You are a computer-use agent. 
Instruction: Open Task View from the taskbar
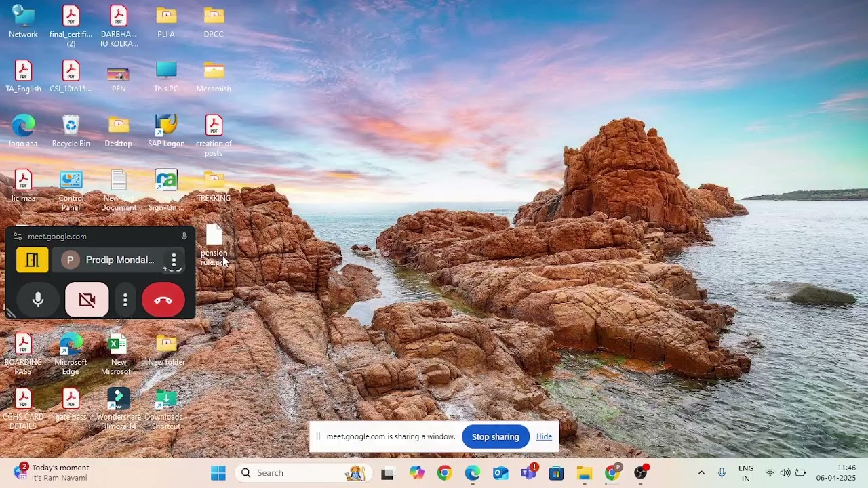387,473
